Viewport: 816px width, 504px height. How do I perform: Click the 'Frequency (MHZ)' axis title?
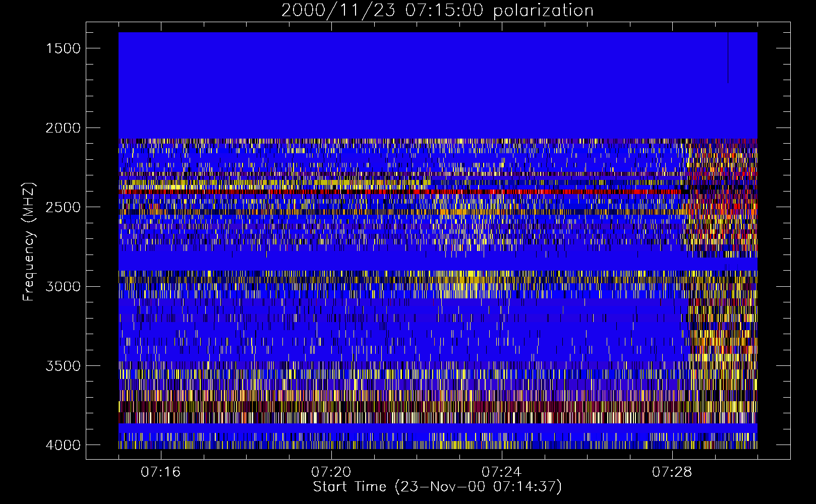pos(29,242)
